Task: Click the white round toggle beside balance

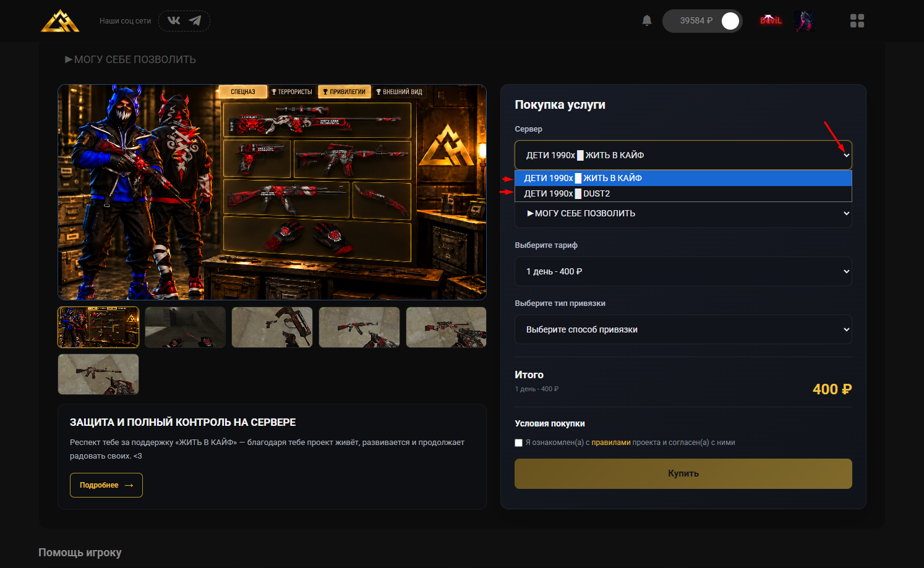Action: click(x=730, y=21)
